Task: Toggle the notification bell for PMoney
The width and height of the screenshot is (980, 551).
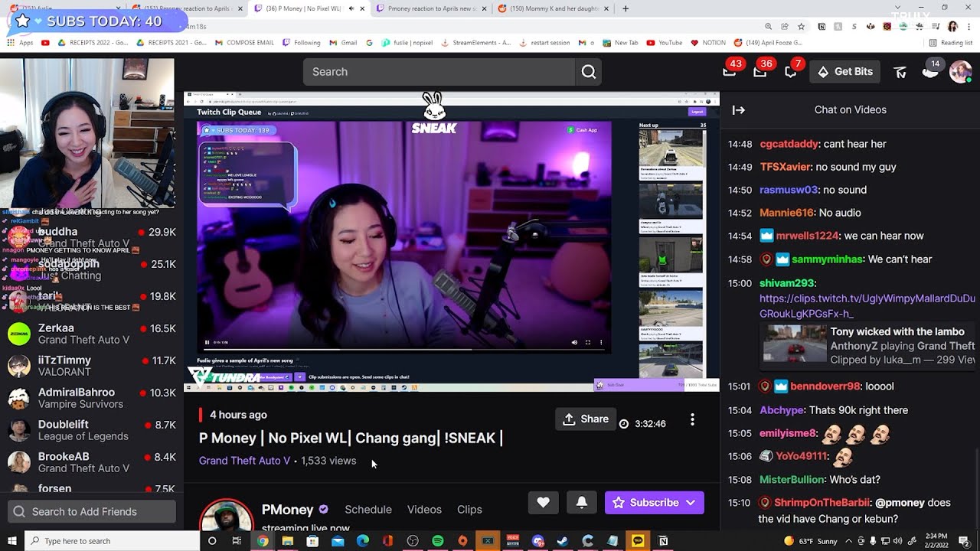Action: click(581, 503)
